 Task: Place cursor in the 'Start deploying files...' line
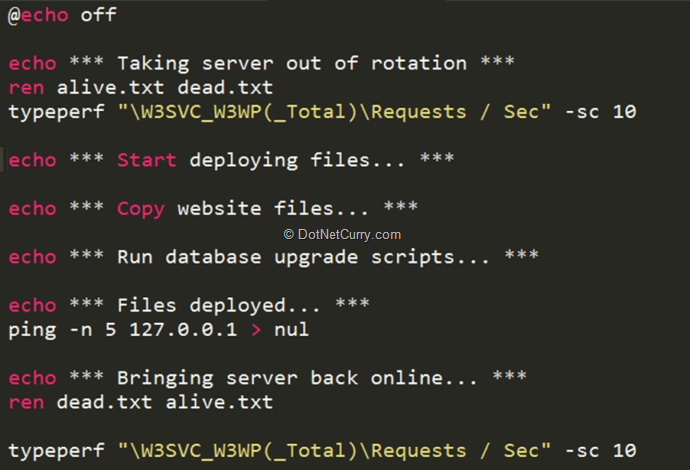click(x=231, y=160)
